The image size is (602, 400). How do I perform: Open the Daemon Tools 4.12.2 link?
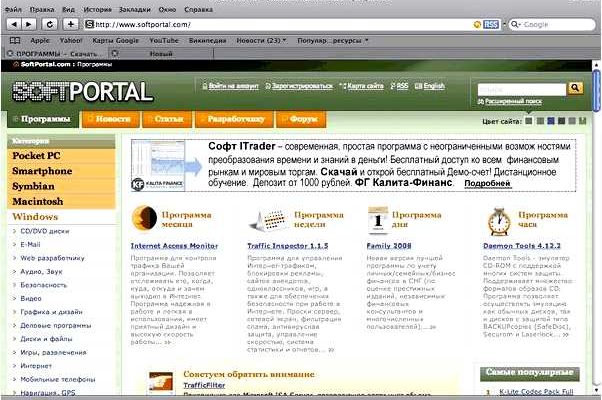pyautogui.click(x=520, y=245)
